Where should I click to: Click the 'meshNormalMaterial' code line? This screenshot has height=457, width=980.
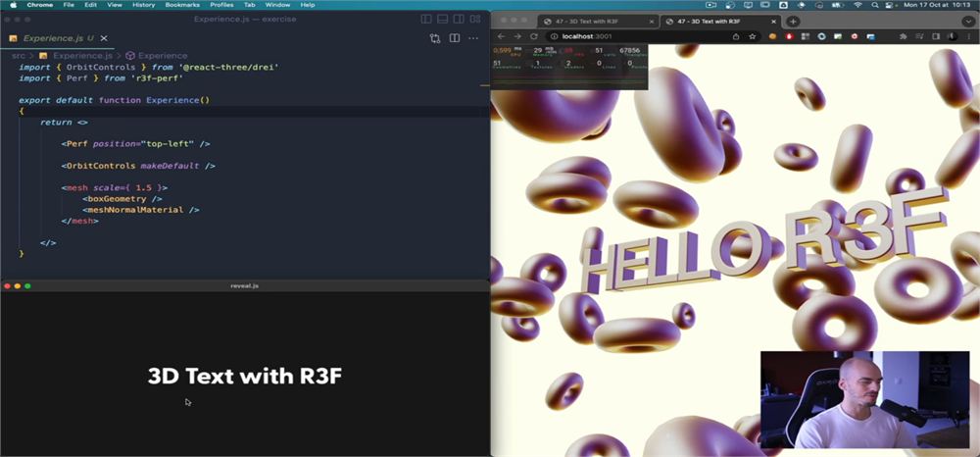[x=140, y=210]
